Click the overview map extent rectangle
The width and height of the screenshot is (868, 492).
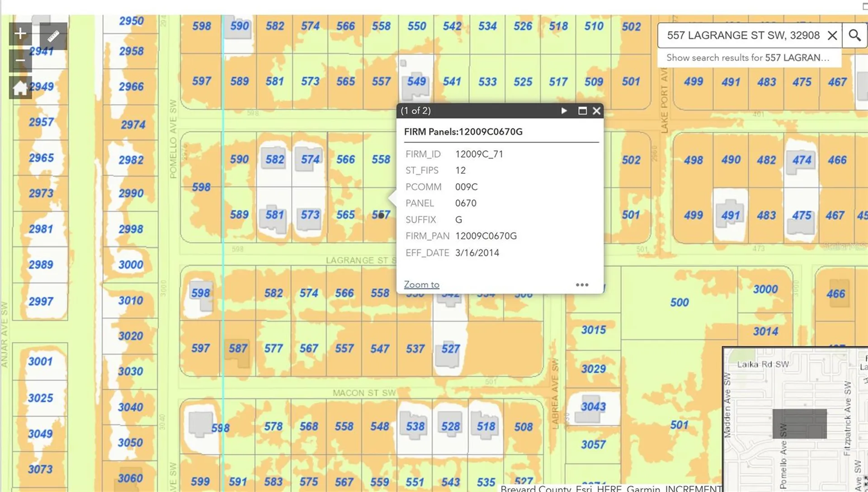(x=799, y=424)
